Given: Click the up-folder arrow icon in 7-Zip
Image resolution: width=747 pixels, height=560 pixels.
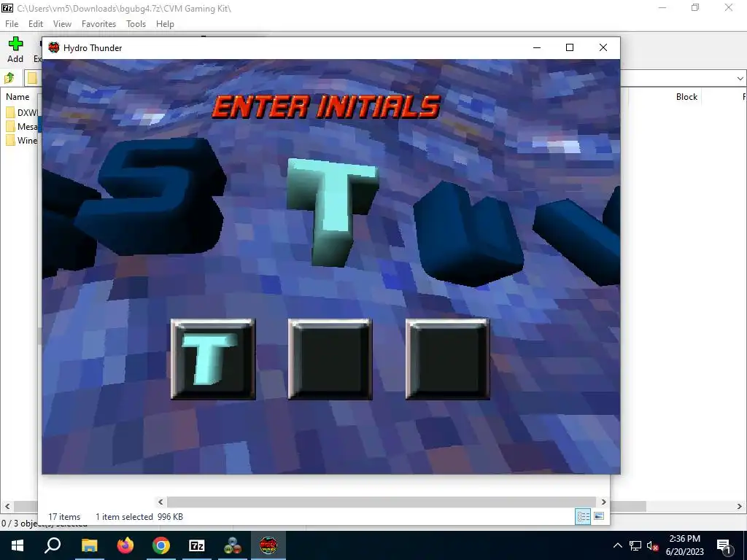Looking at the screenshot, I should 9,78.
